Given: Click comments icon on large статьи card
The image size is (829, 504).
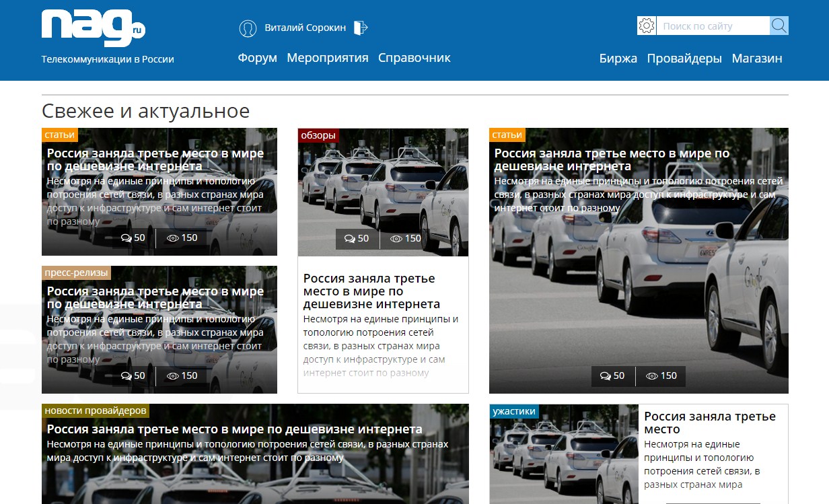Looking at the screenshot, I should 606,376.
